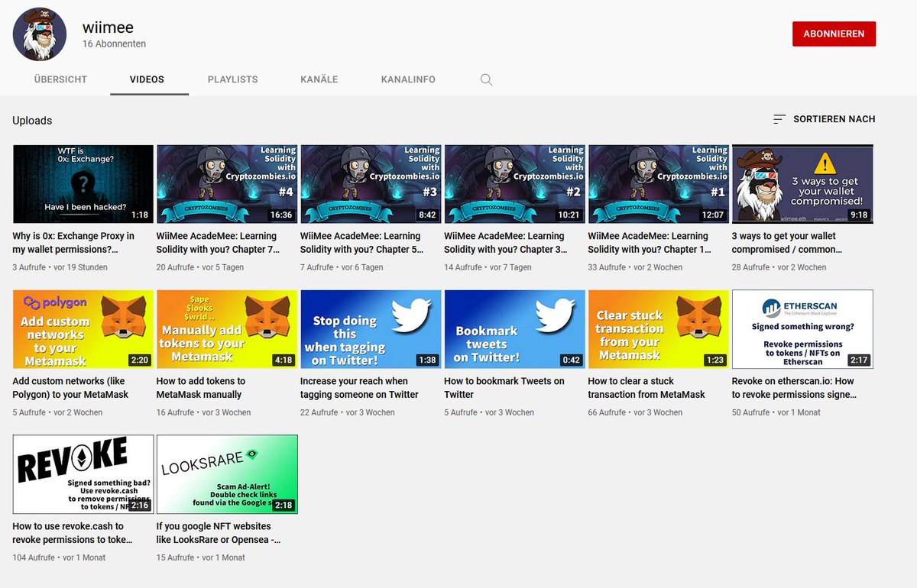Viewport: 917px width, 588px height.
Task: Open the REVOKE video thumbnail
Action: click(83, 474)
